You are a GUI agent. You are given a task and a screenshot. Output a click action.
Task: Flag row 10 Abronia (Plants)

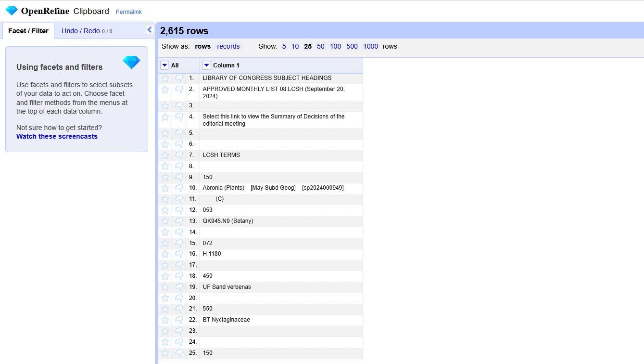tap(179, 188)
